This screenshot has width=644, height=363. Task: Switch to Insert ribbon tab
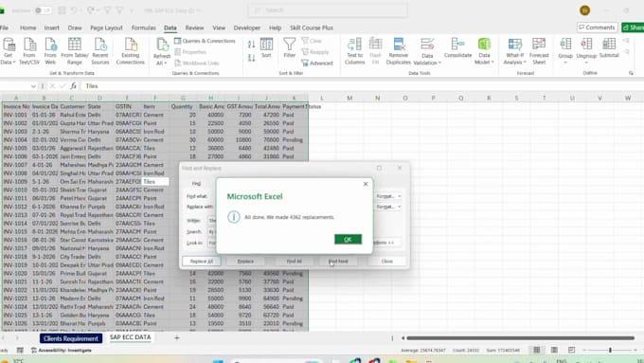52,27
